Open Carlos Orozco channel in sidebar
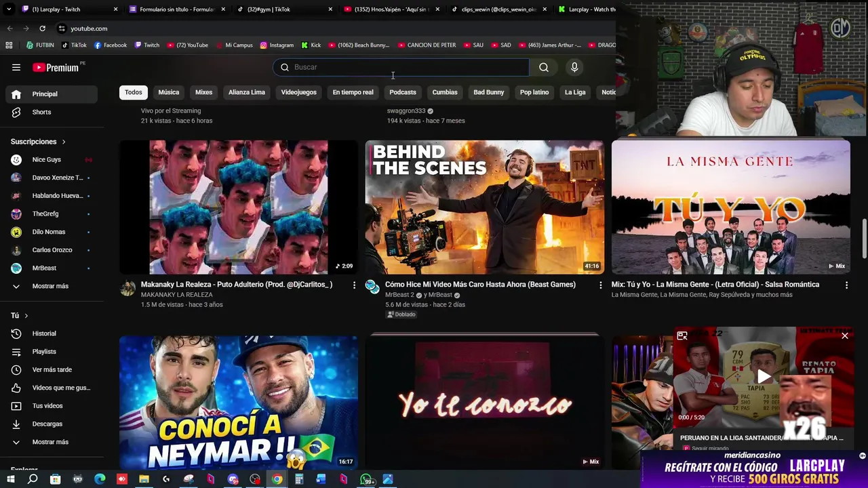The height and width of the screenshot is (488, 868). click(x=52, y=250)
